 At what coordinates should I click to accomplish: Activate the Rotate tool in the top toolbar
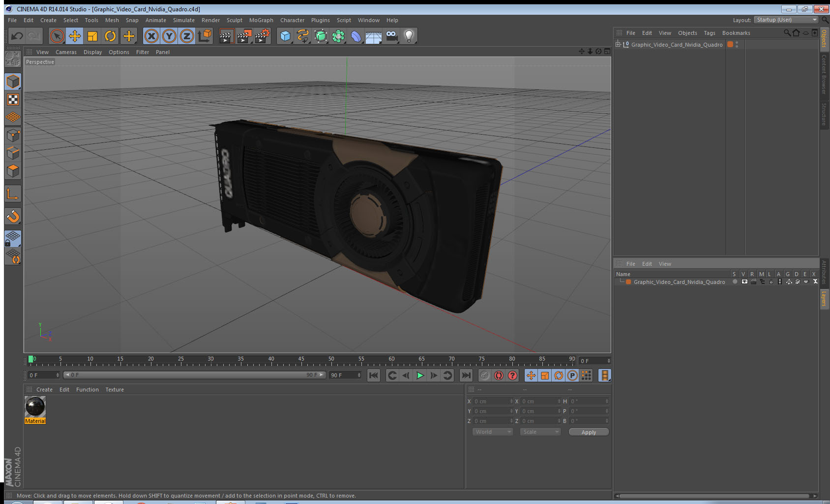[x=110, y=36]
